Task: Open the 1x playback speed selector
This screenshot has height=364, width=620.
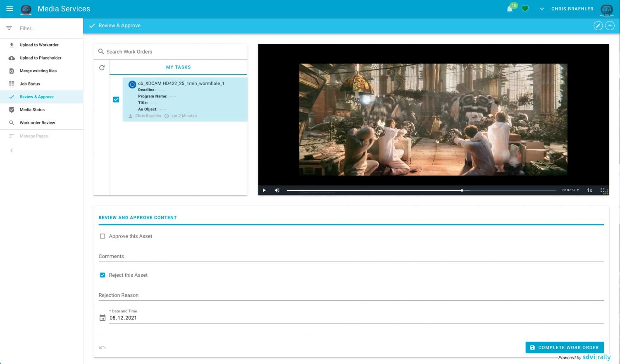Action: pyautogui.click(x=589, y=190)
